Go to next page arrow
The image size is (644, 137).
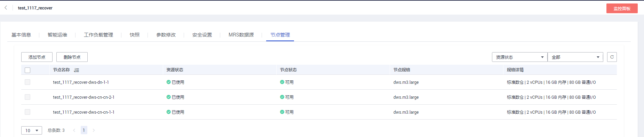(94, 130)
